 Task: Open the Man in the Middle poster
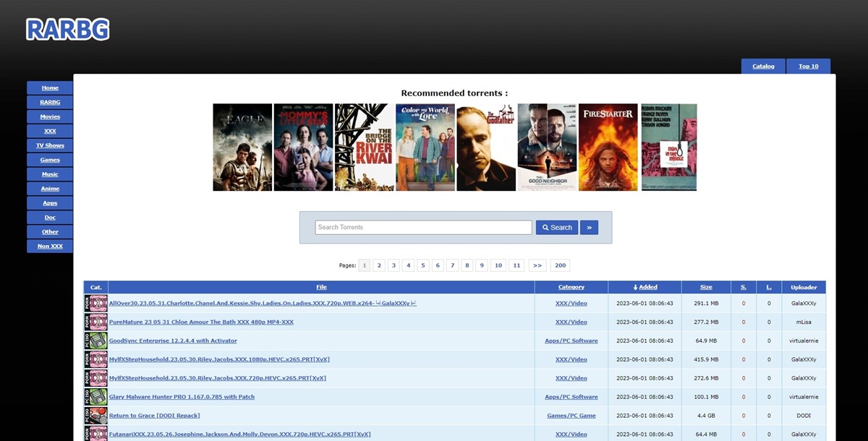(x=669, y=147)
